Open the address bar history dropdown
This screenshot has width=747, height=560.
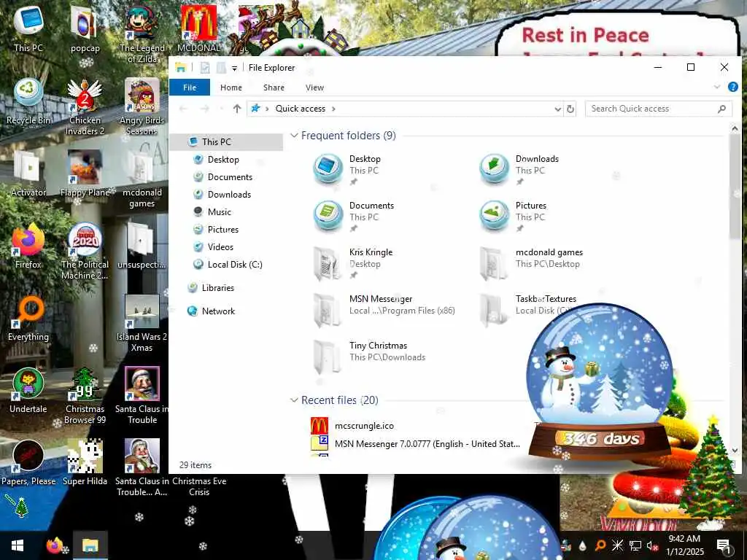pyautogui.click(x=557, y=109)
